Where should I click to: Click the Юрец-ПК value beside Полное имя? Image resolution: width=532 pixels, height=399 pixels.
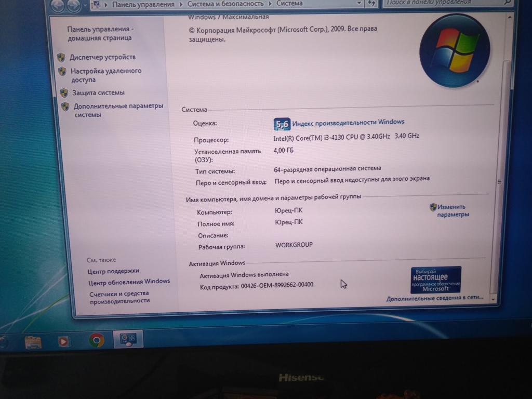pyautogui.click(x=288, y=222)
